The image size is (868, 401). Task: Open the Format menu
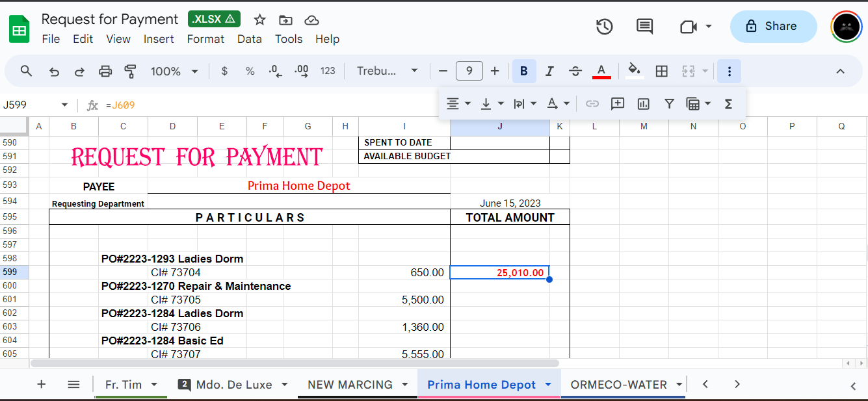tap(205, 39)
